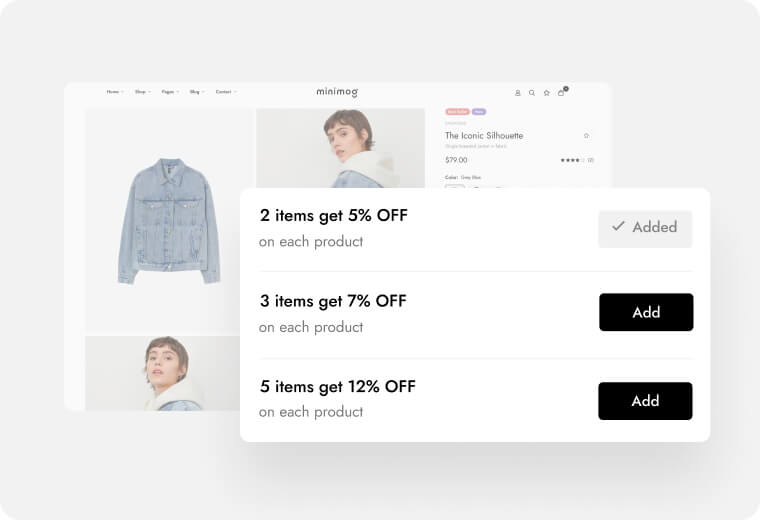This screenshot has width=760, height=520.
Task: View the model photo at top center
Action: pyautogui.click(x=340, y=148)
